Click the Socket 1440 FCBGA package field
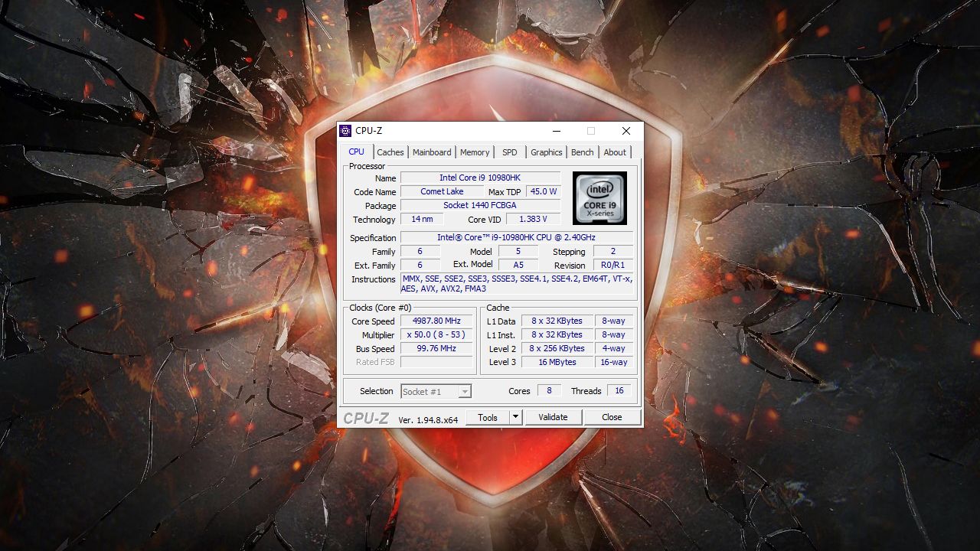Viewport: 980px width, 551px height. pos(480,205)
